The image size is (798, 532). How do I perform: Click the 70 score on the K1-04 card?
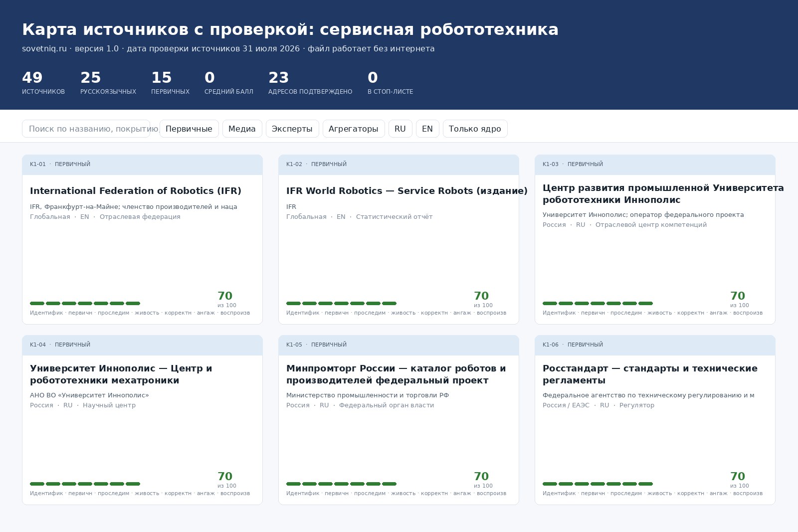click(225, 477)
